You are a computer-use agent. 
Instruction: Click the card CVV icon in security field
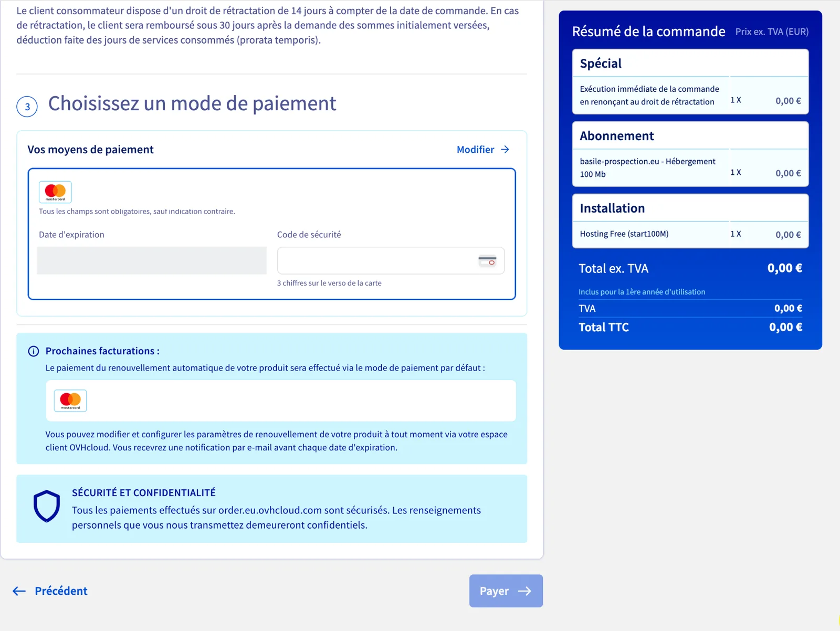(487, 260)
